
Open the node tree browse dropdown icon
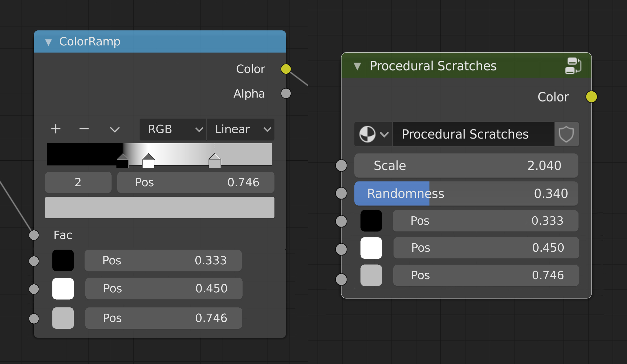(373, 134)
